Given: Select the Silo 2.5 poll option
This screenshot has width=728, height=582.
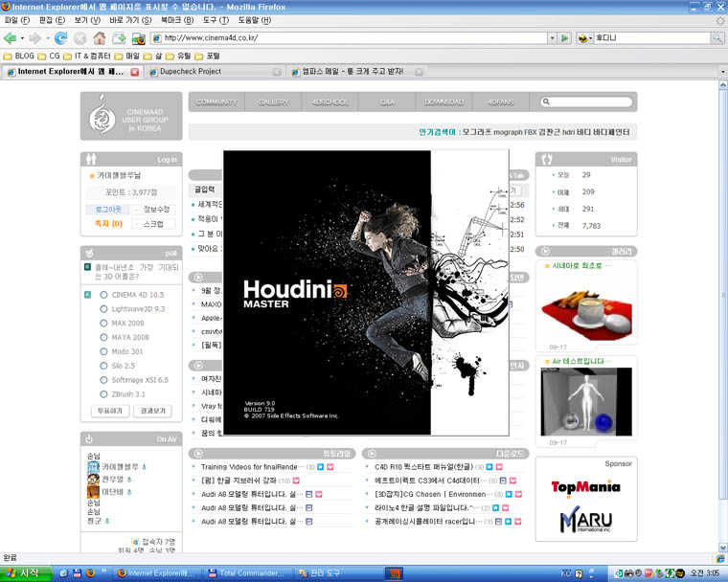Looking at the screenshot, I should [x=103, y=366].
